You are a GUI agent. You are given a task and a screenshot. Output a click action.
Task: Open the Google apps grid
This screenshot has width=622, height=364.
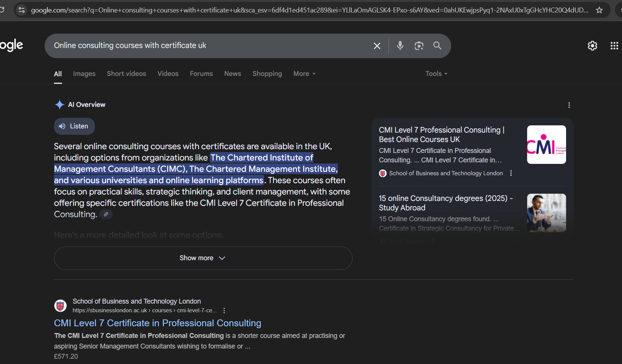coord(614,46)
